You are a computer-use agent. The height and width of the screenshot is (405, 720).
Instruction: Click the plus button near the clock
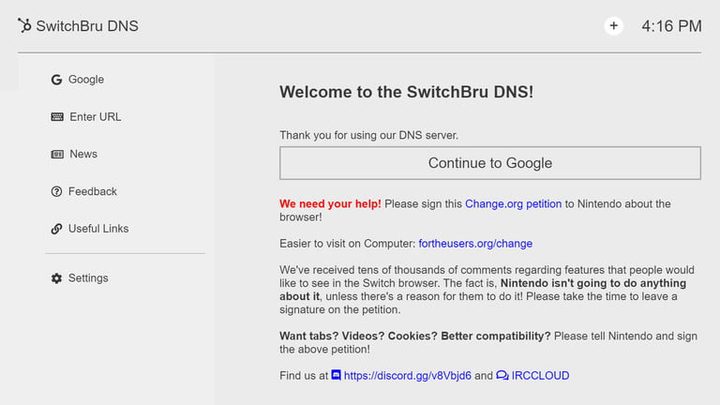[x=613, y=26]
